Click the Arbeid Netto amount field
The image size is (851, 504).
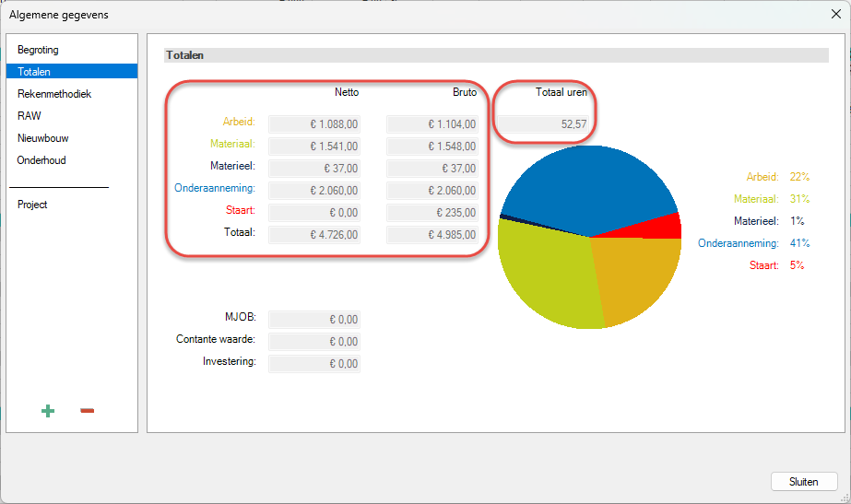(x=314, y=123)
